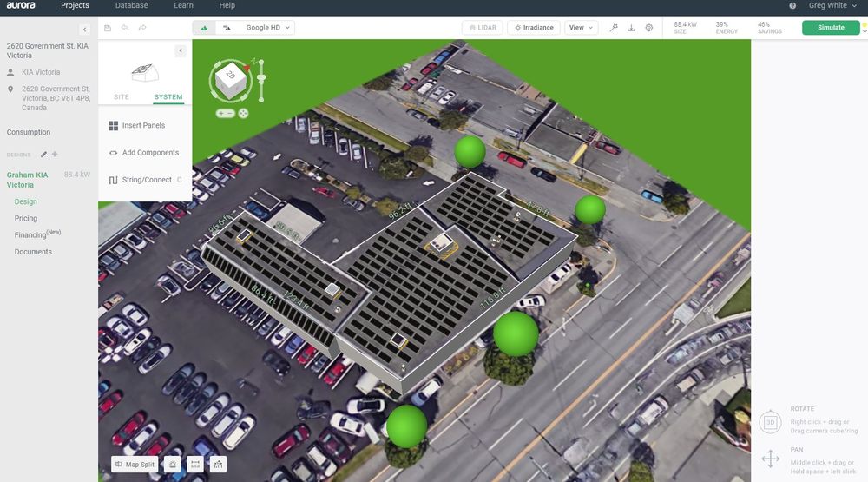868x482 pixels.
Task: Switch to the SITE tab
Action: coord(122,97)
